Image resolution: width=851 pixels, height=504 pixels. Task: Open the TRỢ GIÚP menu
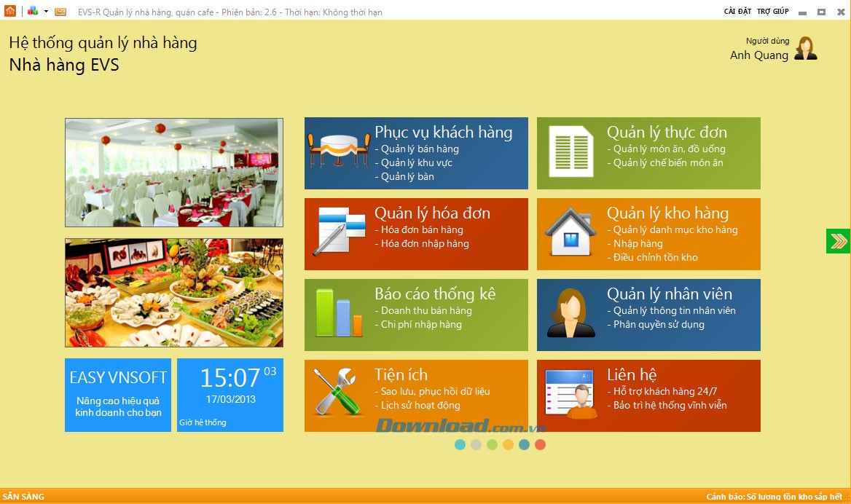(772, 12)
